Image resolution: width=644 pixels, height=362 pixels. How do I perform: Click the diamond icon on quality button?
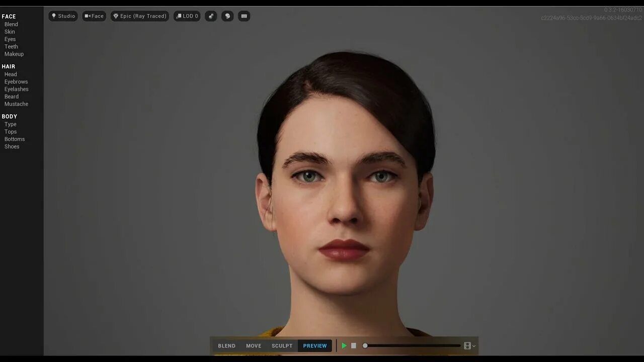click(116, 16)
